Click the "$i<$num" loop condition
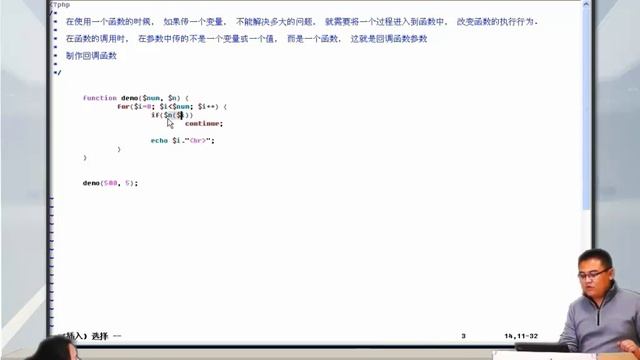This screenshot has width=640, height=360. point(175,107)
